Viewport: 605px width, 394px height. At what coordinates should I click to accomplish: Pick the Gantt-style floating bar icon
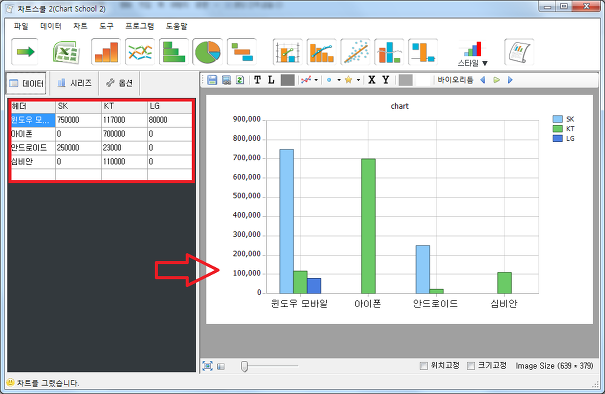coord(242,52)
